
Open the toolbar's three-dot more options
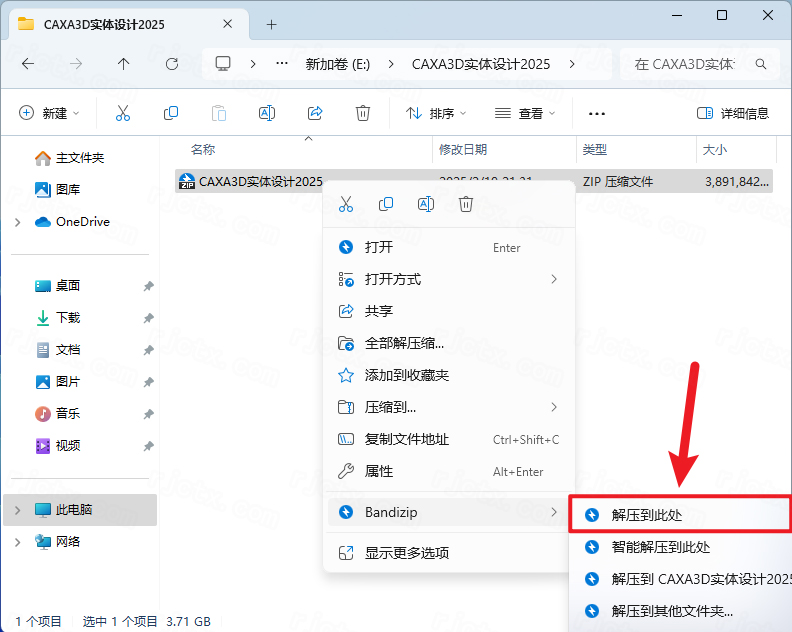coord(597,113)
